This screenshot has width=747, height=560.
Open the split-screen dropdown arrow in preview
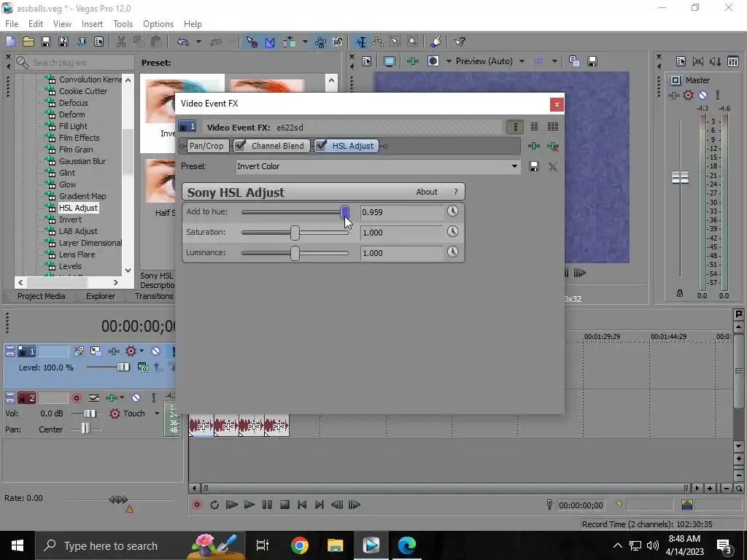point(449,61)
